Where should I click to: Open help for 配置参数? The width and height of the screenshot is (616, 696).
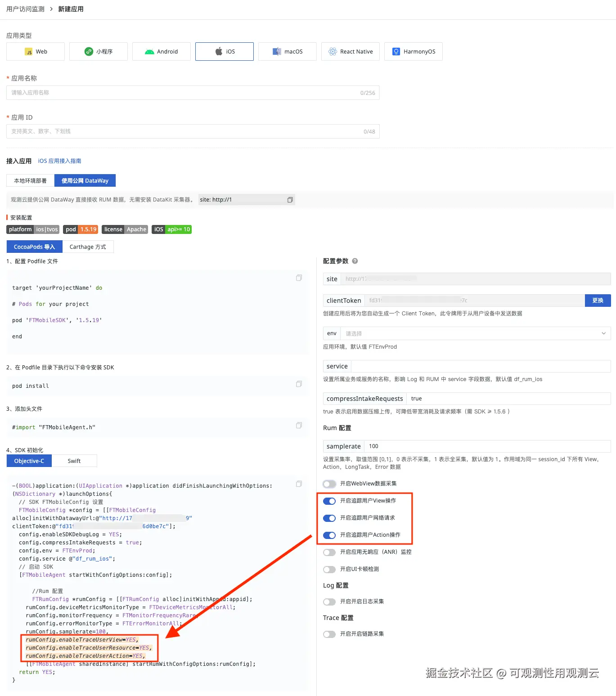click(x=355, y=261)
